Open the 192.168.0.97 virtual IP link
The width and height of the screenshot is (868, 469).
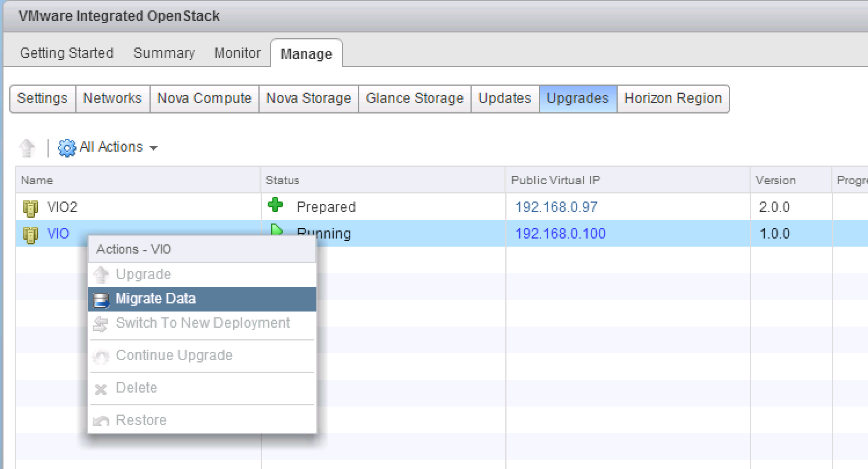556,207
